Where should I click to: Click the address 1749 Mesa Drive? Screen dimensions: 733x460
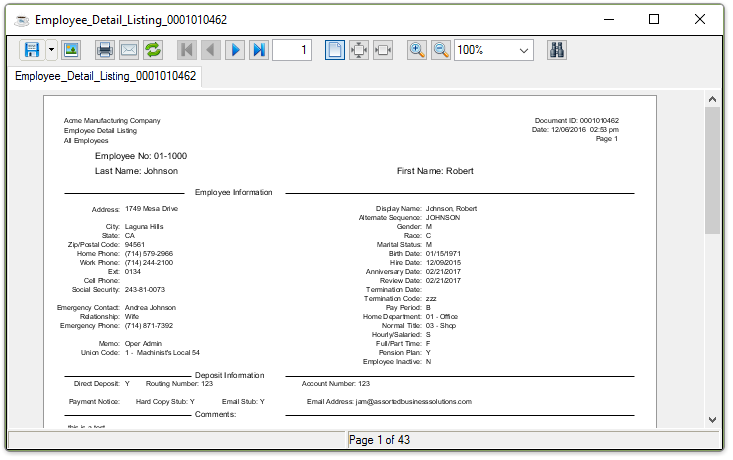tap(151, 208)
